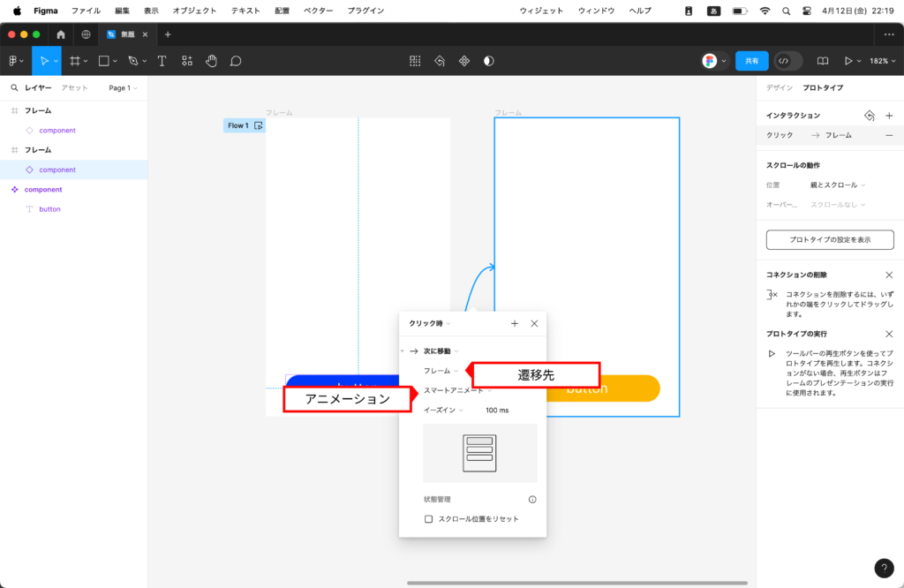Screen dimensions: 904x588
Task: Play the prototype presentation
Action: pos(848,61)
